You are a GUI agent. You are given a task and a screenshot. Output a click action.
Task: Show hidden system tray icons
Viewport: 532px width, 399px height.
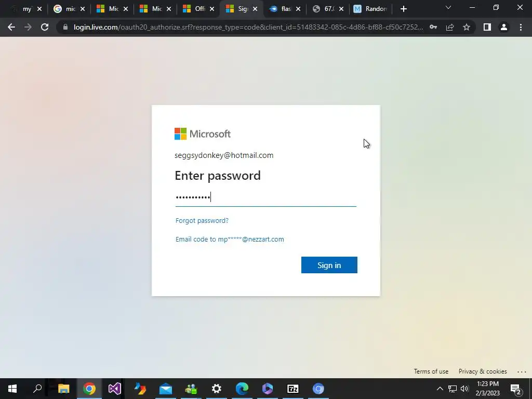pos(440,389)
